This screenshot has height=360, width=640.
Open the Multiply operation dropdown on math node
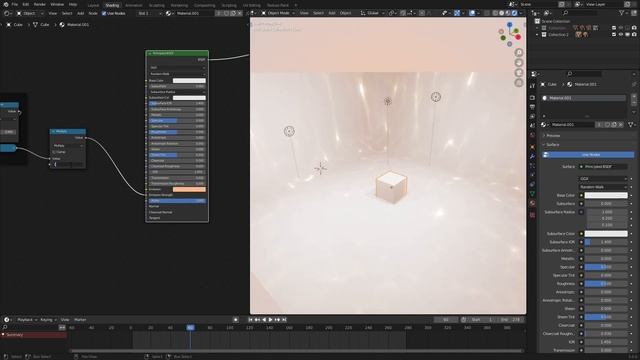pos(68,146)
